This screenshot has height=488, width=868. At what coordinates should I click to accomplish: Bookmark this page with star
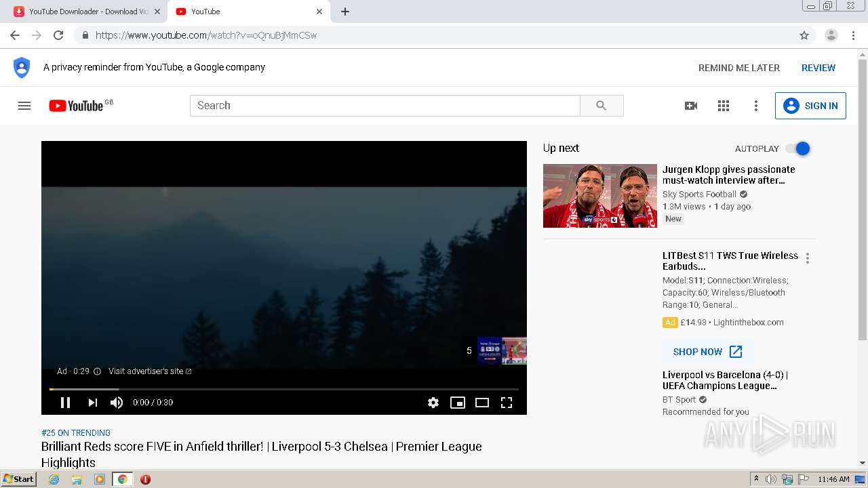click(804, 35)
